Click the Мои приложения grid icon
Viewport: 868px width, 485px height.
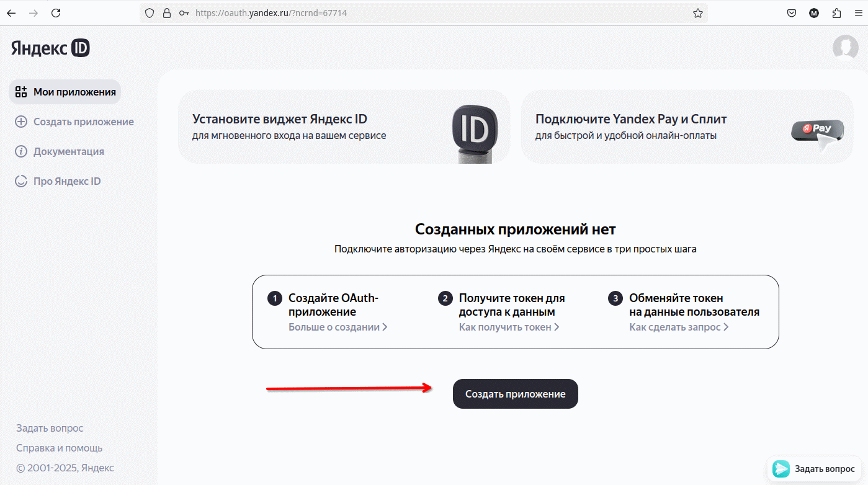click(21, 92)
